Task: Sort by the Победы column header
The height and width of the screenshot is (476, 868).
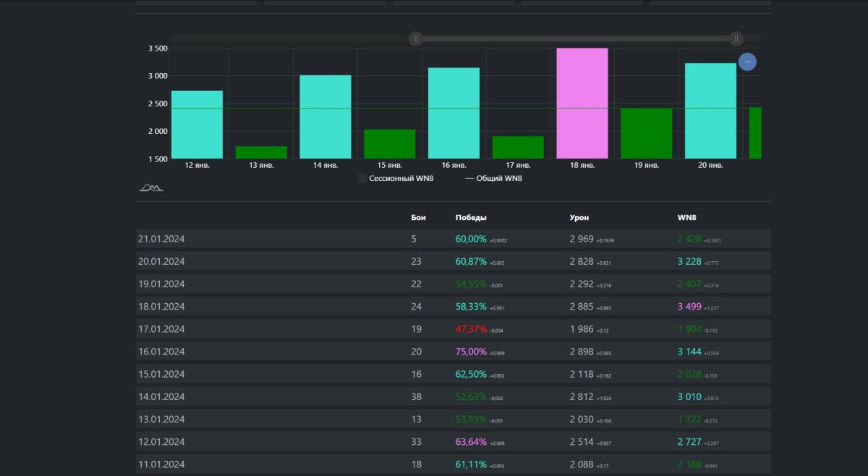Action: (471, 217)
